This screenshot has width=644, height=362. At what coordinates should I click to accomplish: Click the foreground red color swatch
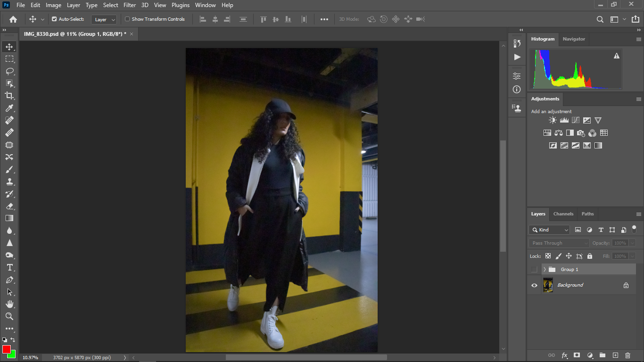coord(6,349)
